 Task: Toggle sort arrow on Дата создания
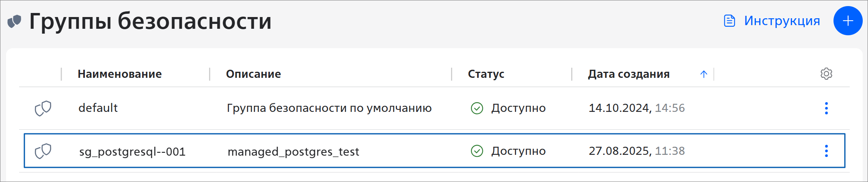(x=704, y=74)
